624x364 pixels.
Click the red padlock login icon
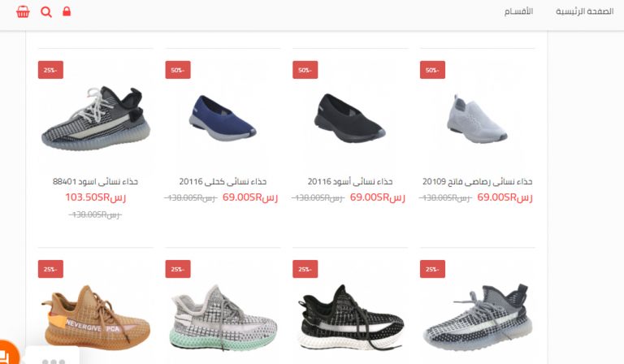(67, 11)
